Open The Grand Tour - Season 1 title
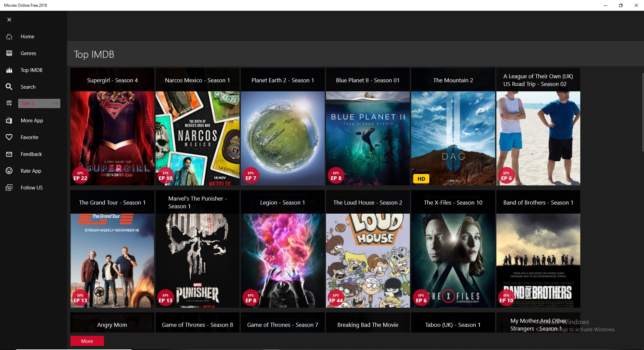 click(112, 203)
